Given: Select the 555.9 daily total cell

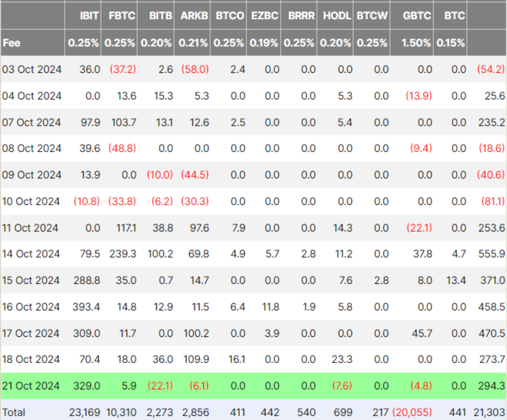Looking at the screenshot, I should point(492,254).
